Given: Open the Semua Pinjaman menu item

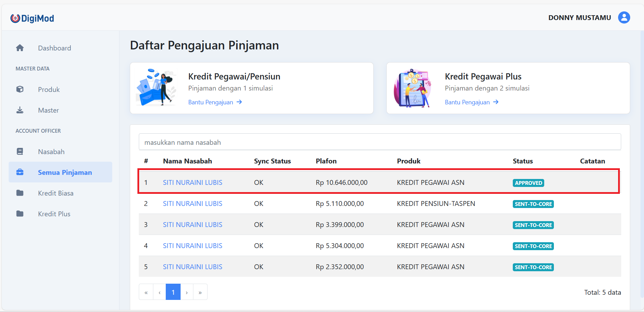Looking at the screenshot, I should pyautogui.click(x=65, y=172).
